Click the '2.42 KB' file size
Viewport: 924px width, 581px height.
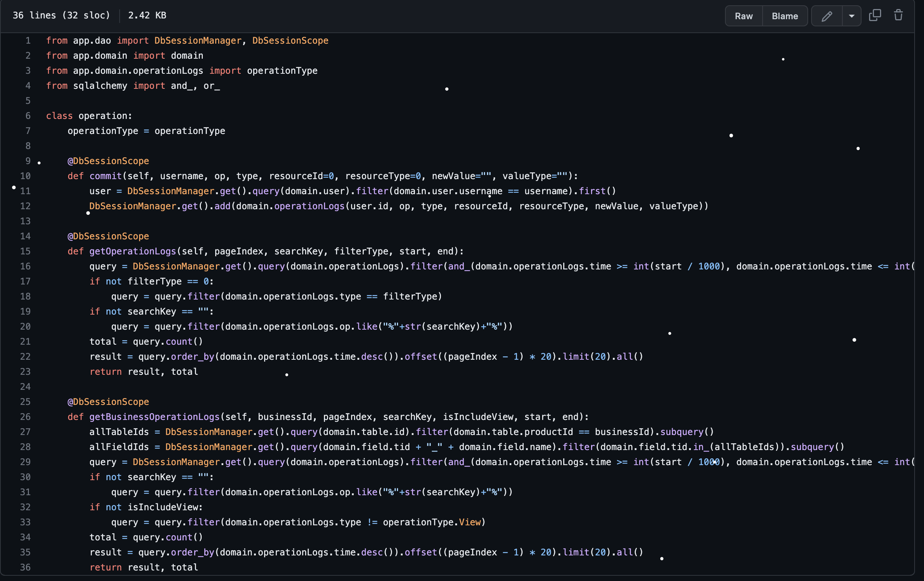tap(147, 15)
